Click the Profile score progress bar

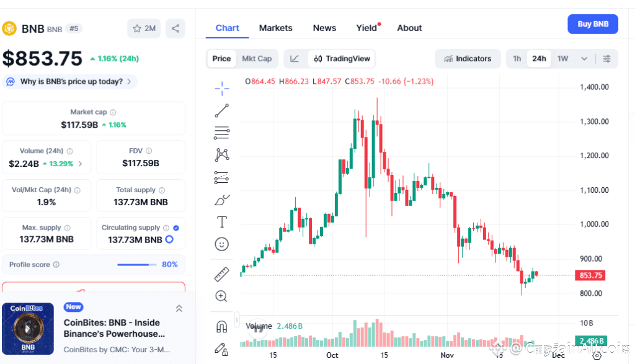click(x=137, y=265)
